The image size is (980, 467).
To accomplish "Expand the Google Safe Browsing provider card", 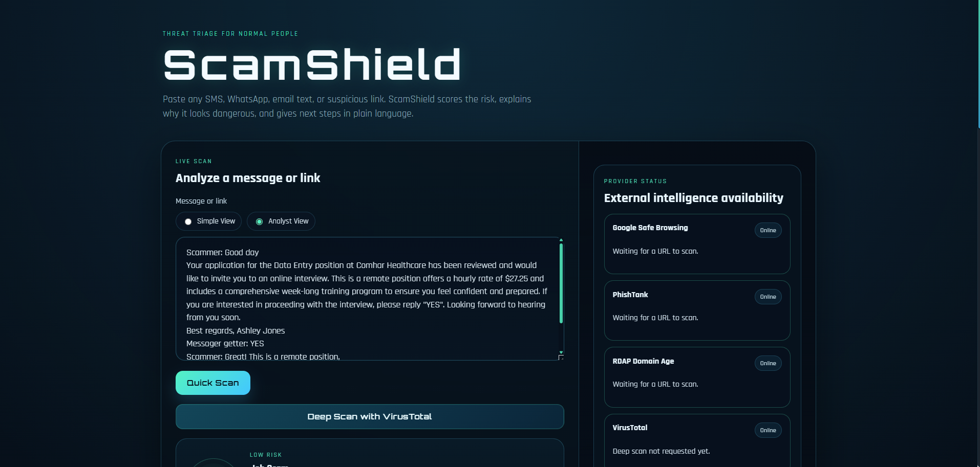I will click(x=697, y=244).
